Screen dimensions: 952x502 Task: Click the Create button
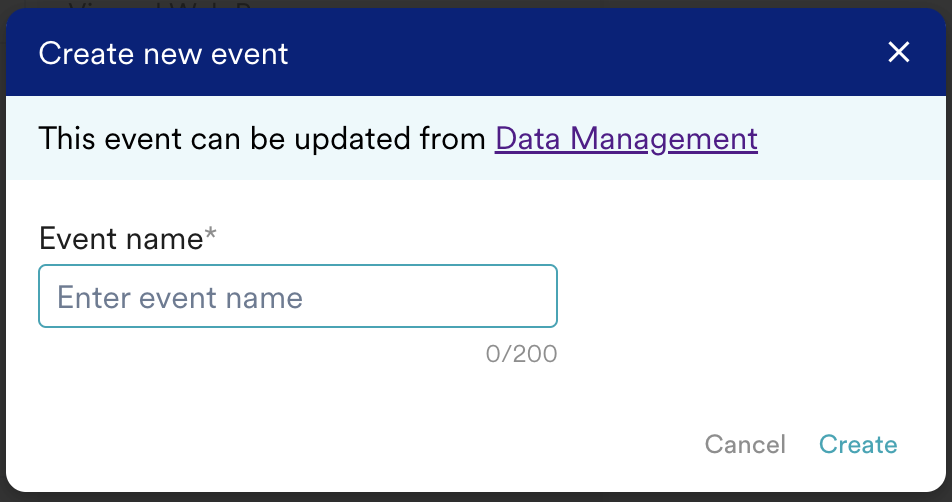858,444
